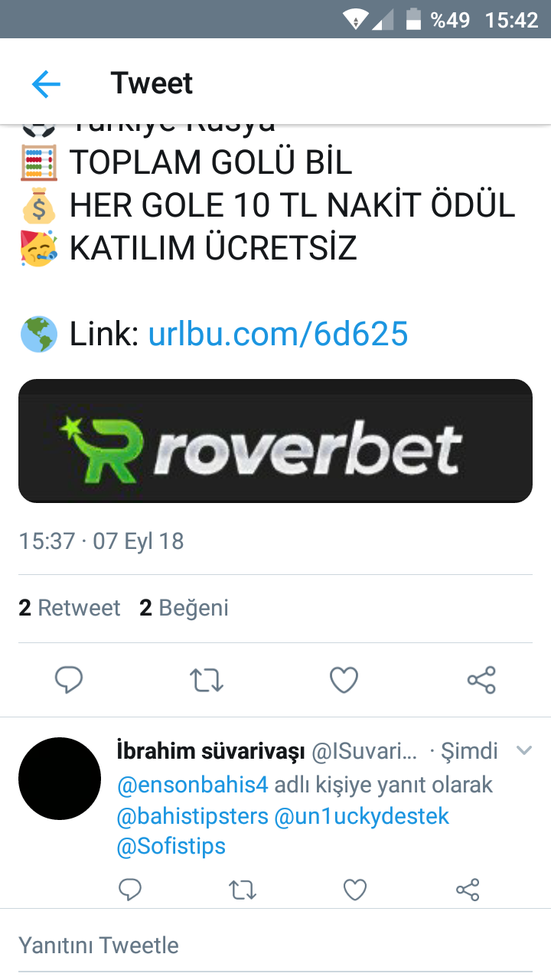Image resolution: width=551 pixels, height=980 pixels.
Task: Open @bahistipsters profile mention
Action: point(192,816)
